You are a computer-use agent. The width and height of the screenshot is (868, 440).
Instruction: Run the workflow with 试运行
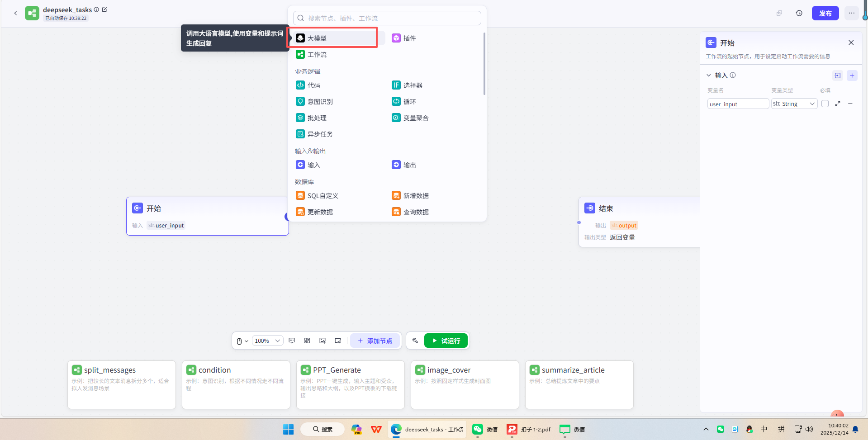(x=446, y=341)
